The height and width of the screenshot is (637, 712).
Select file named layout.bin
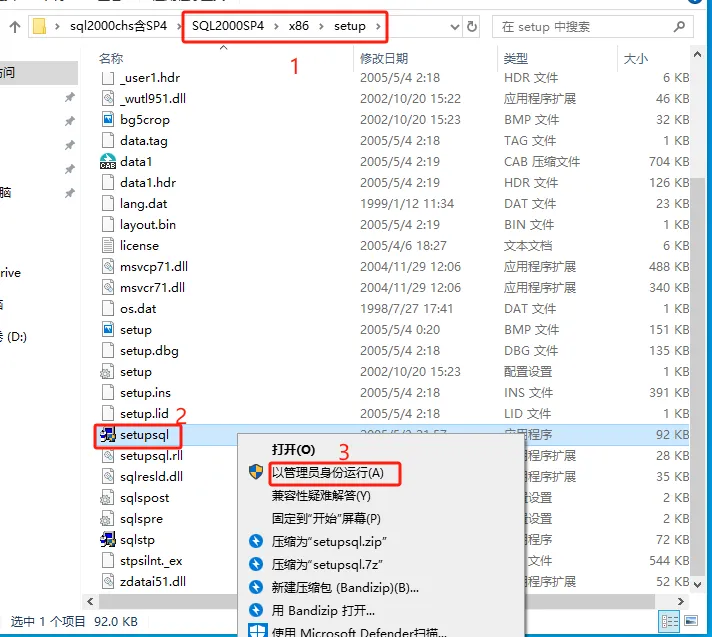pyautogui.click(x=148, y=225)
